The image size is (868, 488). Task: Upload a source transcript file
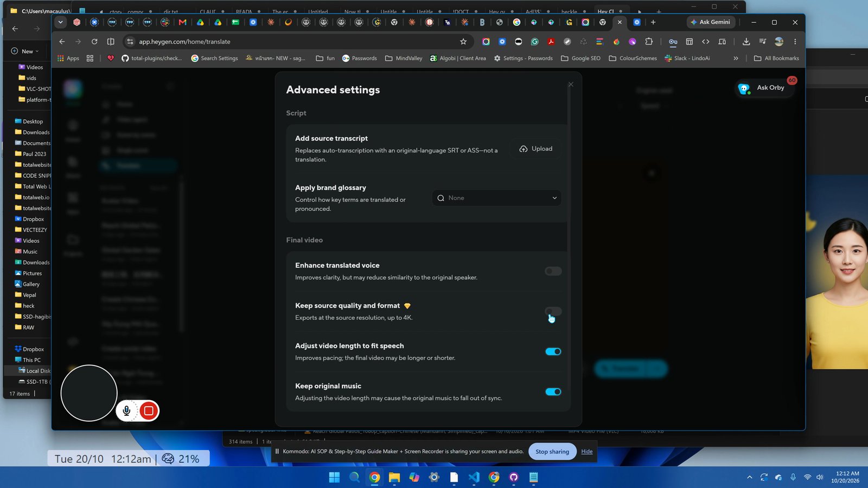click(x=535, y=149)
